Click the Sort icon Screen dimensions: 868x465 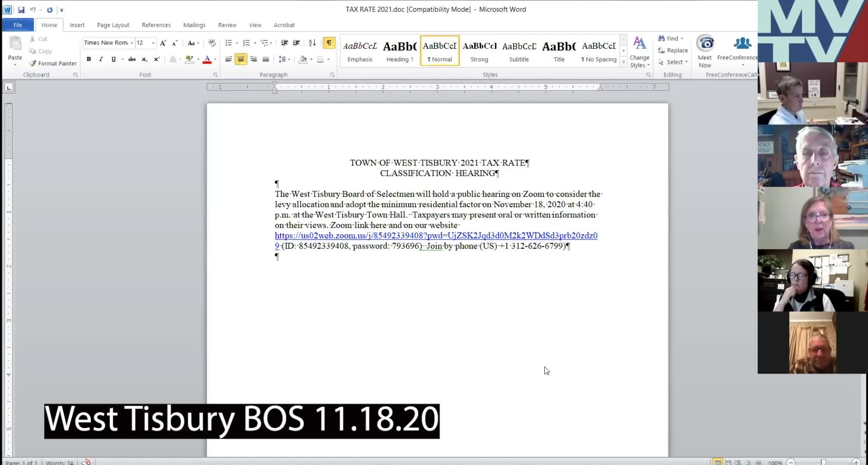point(312,43)
